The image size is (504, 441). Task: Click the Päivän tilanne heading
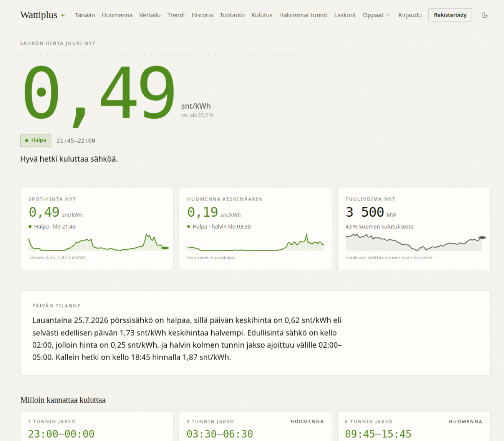pyautogui.click(x=57, y=306)
